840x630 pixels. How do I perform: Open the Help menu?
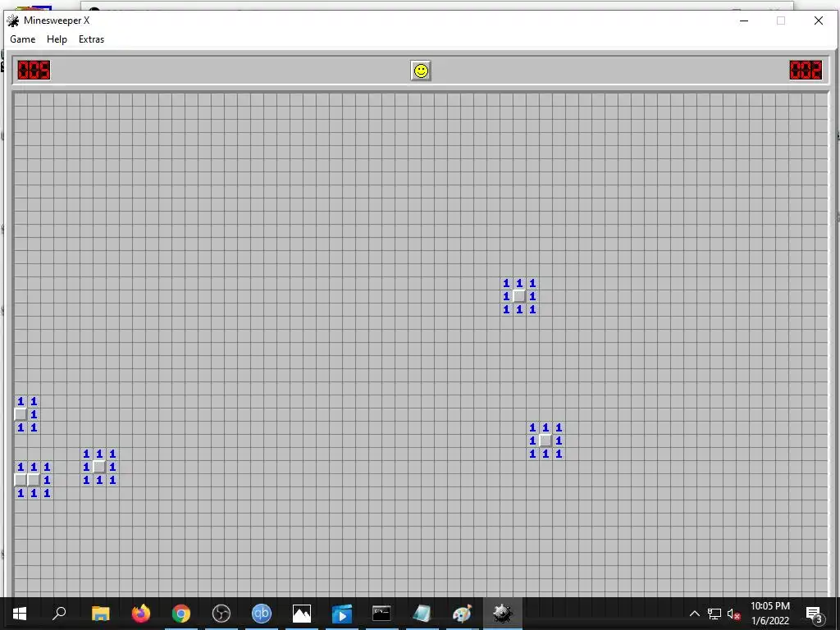57,39
